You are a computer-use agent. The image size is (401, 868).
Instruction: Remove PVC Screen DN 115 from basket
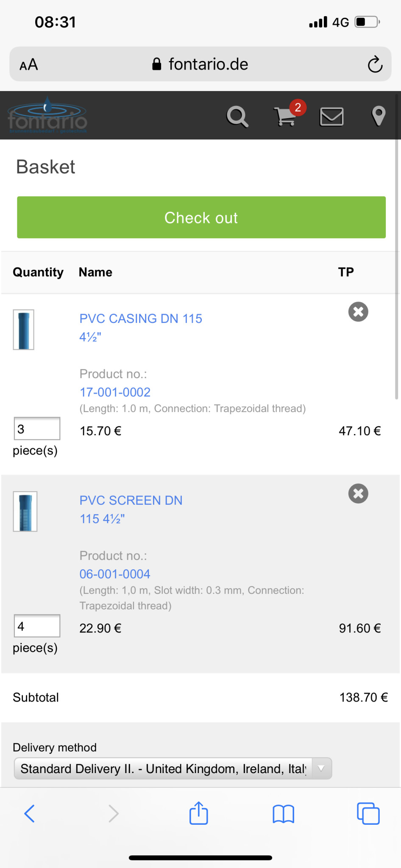click(358, 494)
